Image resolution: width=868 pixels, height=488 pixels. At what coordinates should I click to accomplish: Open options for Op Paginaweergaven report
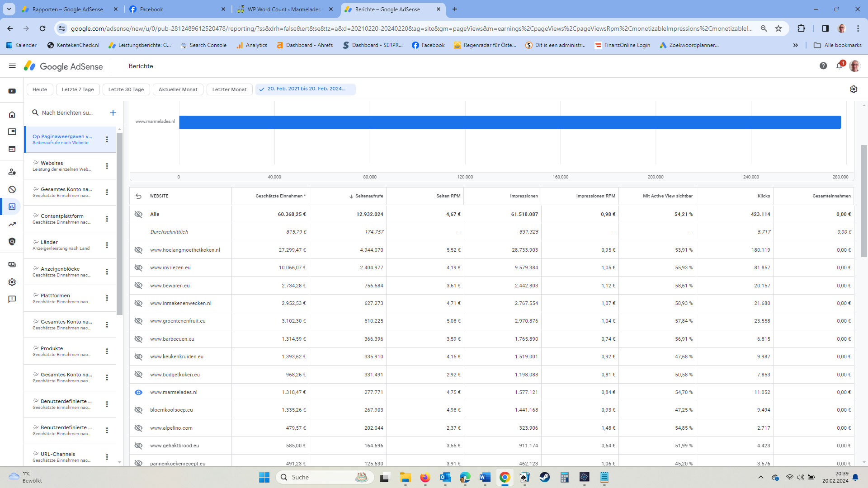[x=107, y=140]
